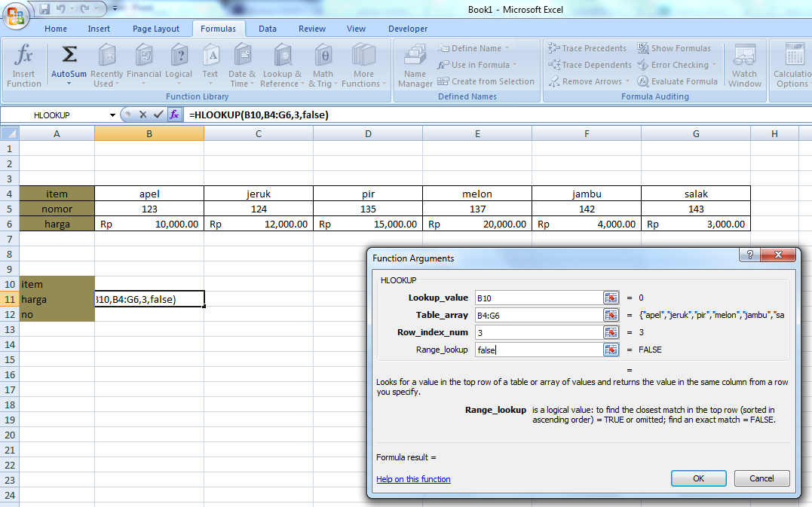
Task: Open the Name Manager
Action: point(414,65)
